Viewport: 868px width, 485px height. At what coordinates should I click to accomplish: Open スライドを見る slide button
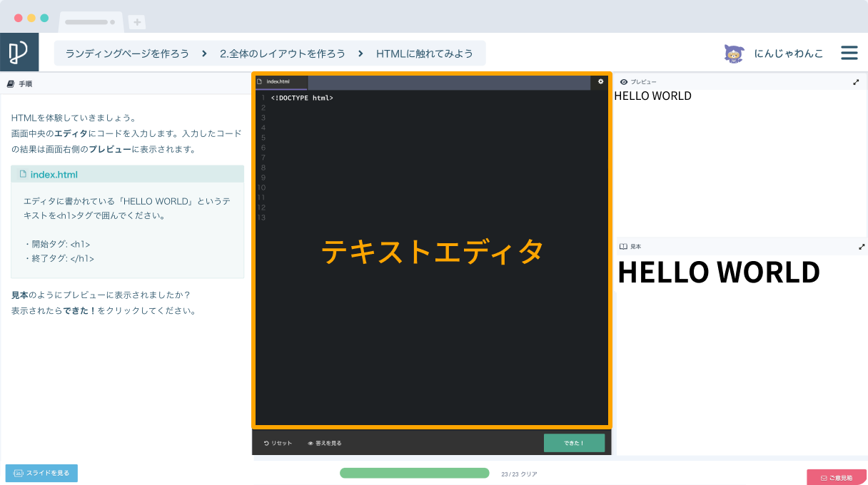tap(41, 473)
